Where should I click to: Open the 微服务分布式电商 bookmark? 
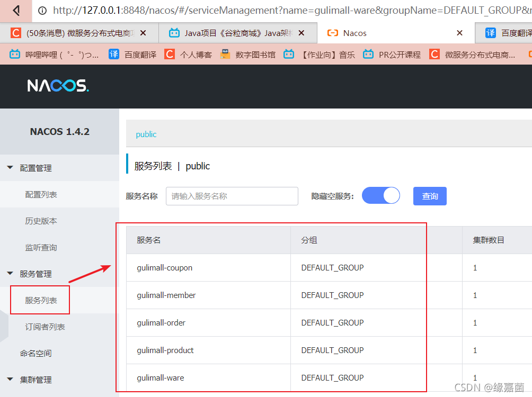click(472, 55)
